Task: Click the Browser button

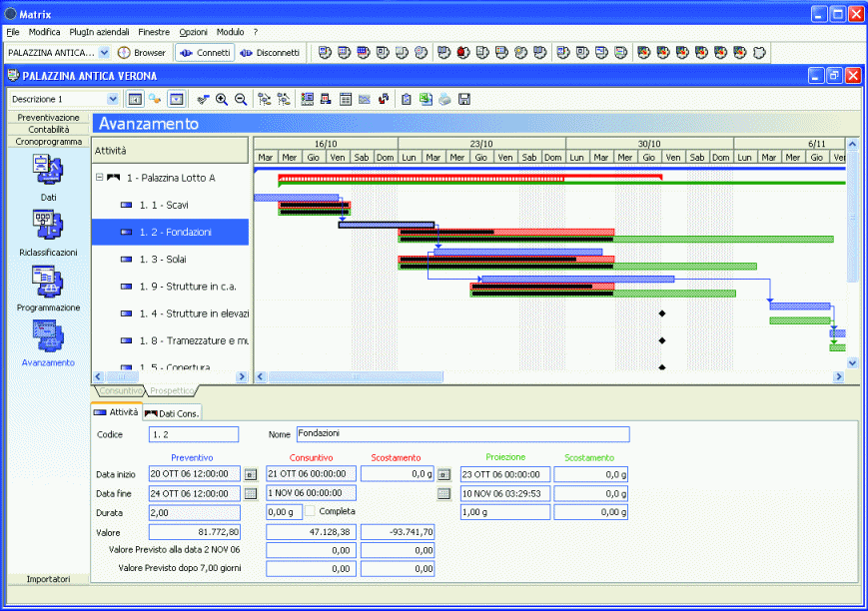Action: (142, 53)
